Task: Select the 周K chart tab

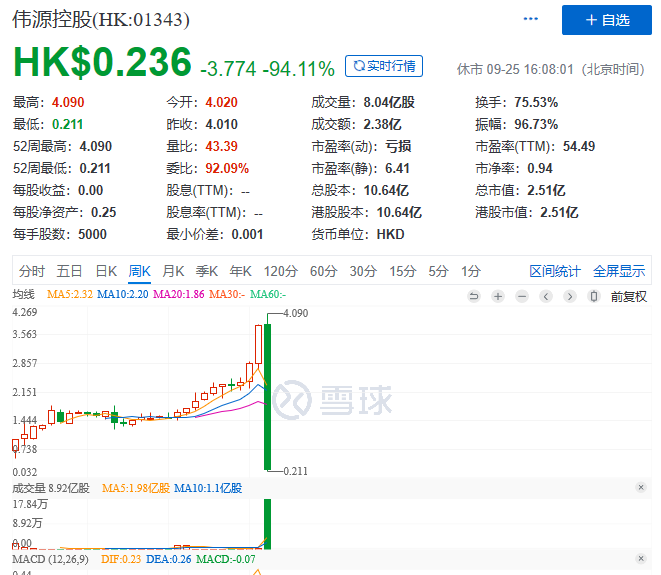Action: tap(140, 271)
